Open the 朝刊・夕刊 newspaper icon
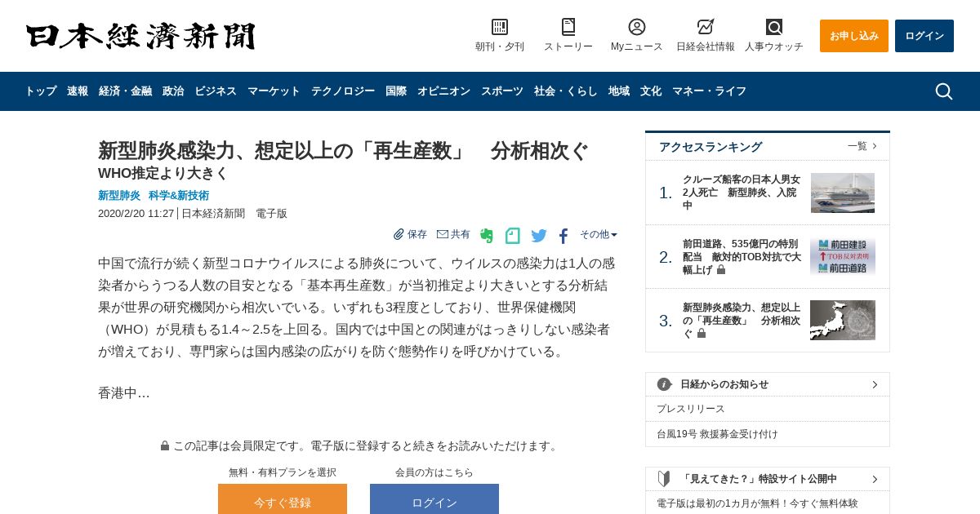 click(500, 27)
